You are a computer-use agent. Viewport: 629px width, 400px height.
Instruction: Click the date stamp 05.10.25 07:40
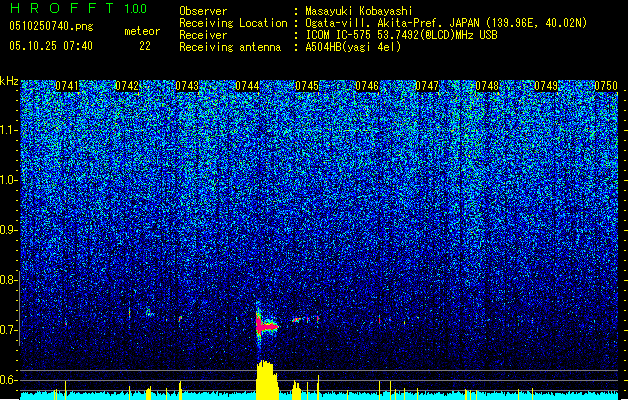pos(51,46)
